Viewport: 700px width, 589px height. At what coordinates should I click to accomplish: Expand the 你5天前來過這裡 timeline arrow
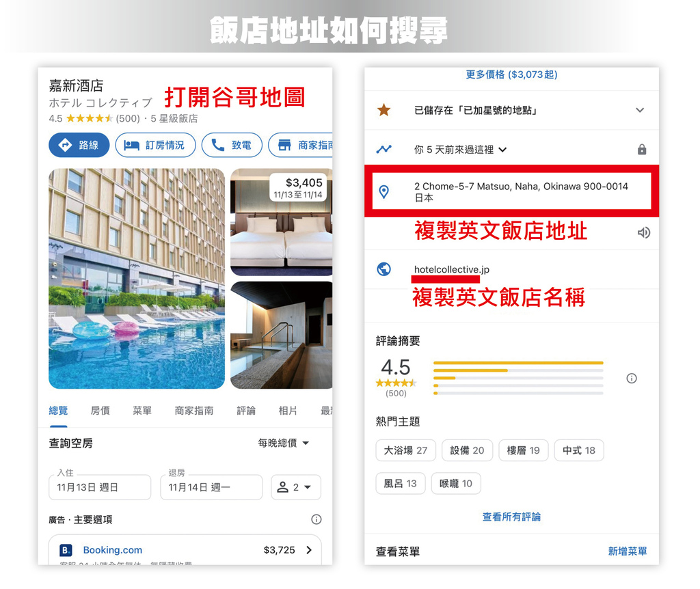[502, 150]
